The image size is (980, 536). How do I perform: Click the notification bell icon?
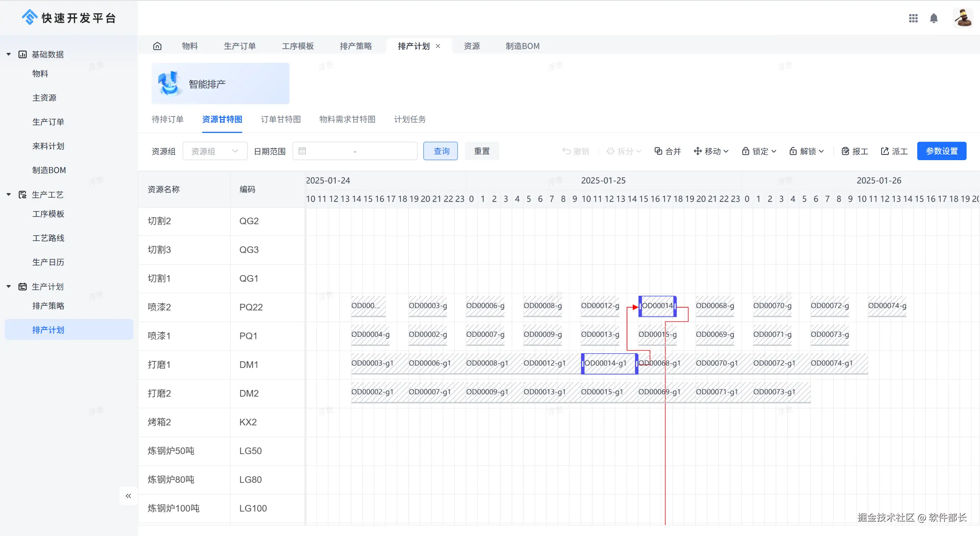(x=934, y=18)
